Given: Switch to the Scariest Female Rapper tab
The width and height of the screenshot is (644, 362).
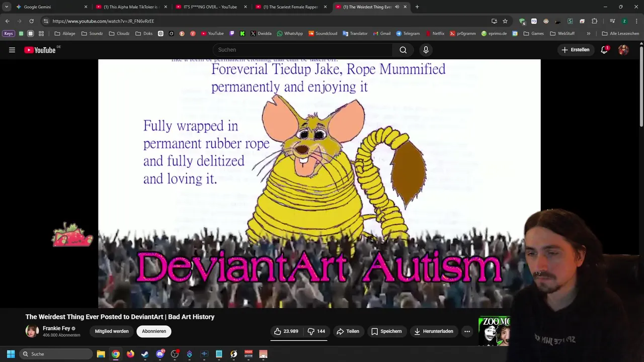Looking at the screenshot, I should click(291, 7).
